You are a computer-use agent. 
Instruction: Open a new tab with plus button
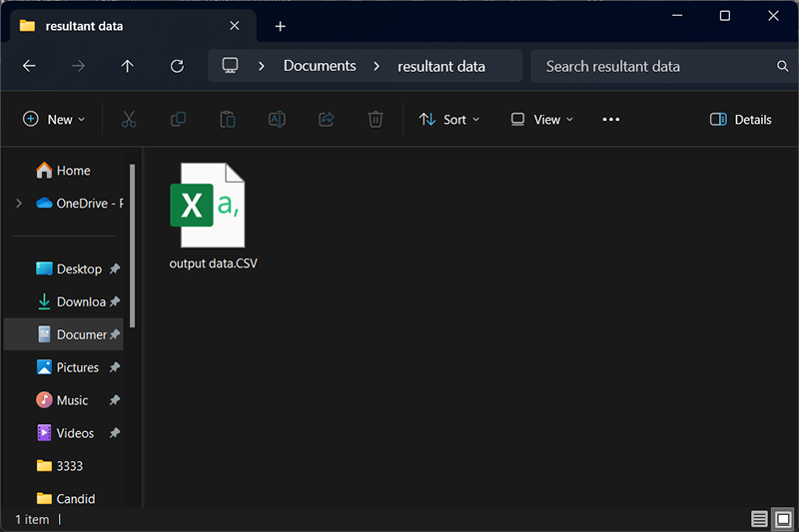(x=281, y=27)
